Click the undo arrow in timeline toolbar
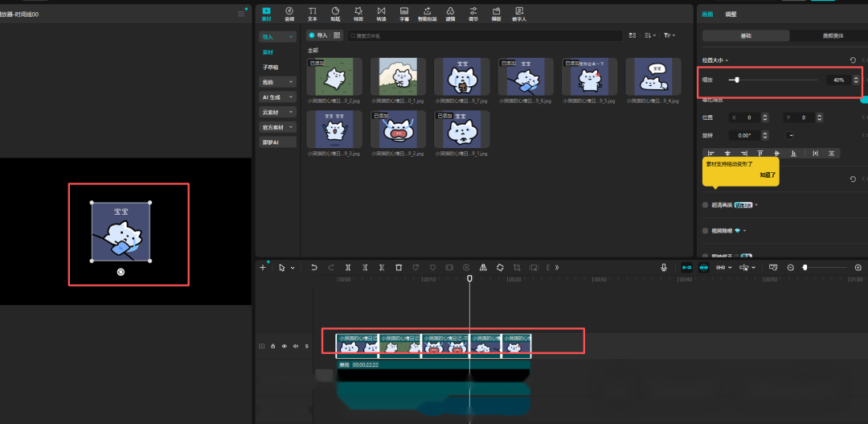Viewport: 868px width, 424px height. 314,267
